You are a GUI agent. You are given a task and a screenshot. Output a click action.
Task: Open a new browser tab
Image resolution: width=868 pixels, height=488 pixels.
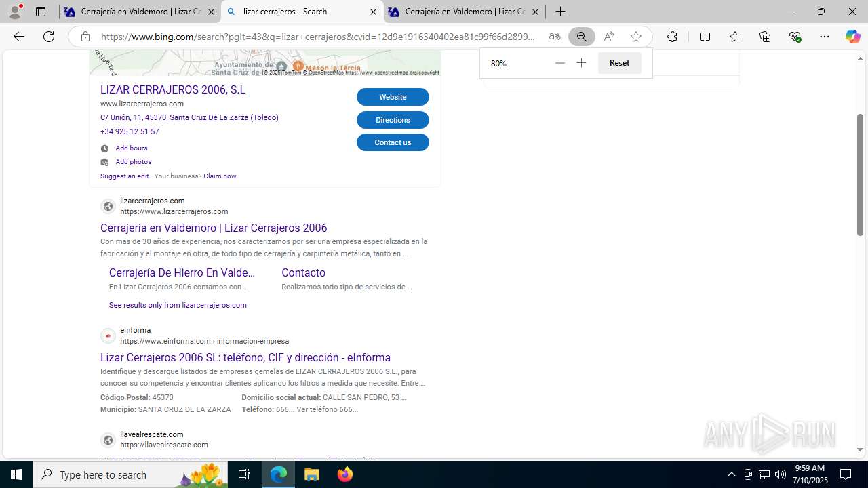(560, 12)
